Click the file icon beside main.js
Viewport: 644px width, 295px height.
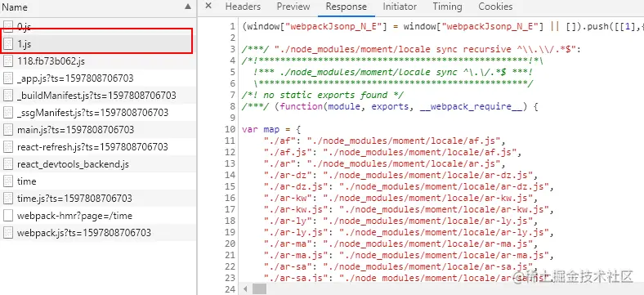point(8,130)
